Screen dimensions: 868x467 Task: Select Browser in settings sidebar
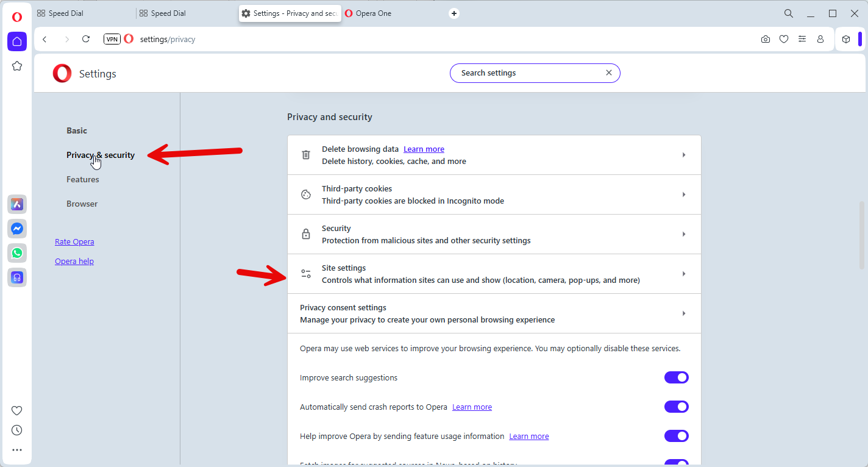coord(82,204)
